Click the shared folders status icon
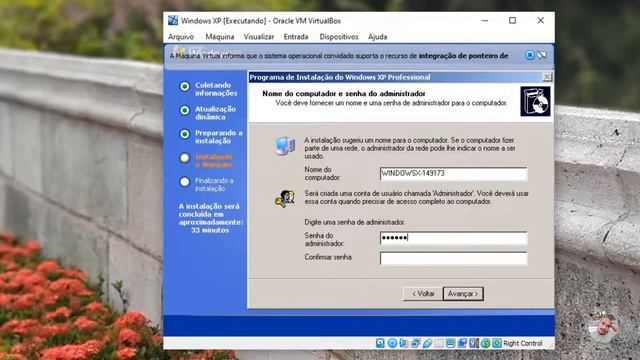Screen dimensions: 640x360 click(438, 343)
